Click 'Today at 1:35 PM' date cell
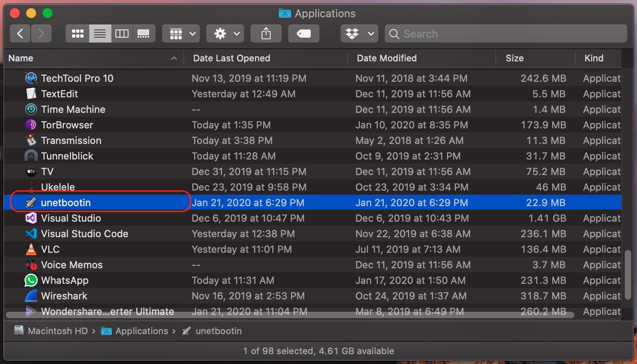Image resolution: width=637 pixels, height=364 pixels. click(231, 125)
